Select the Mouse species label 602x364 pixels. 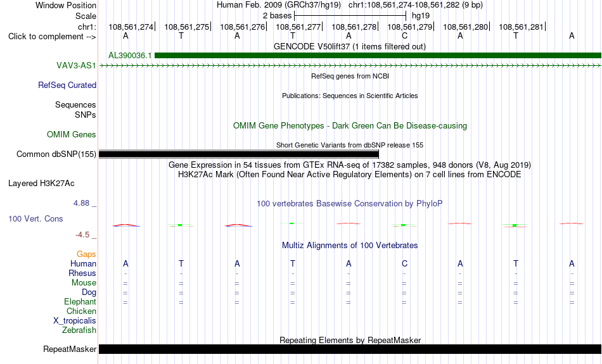click(84, 283)
